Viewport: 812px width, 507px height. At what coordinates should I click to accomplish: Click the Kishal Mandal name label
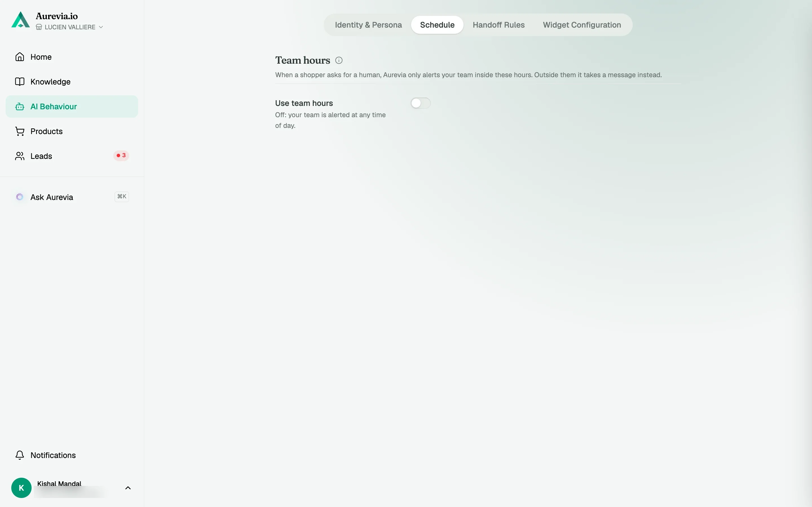click(x=59, y=484)
